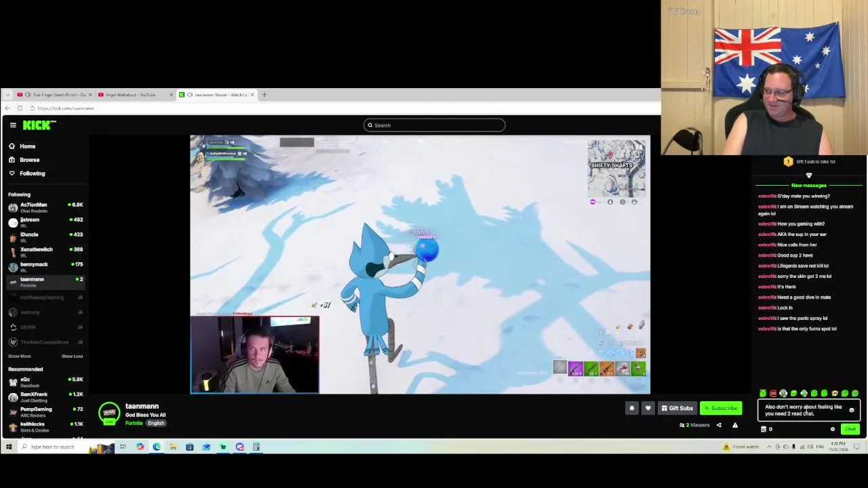The height and width of the screenshot is (488, 868).
Task: Open a new browser tab
Action: pos(264,95)
